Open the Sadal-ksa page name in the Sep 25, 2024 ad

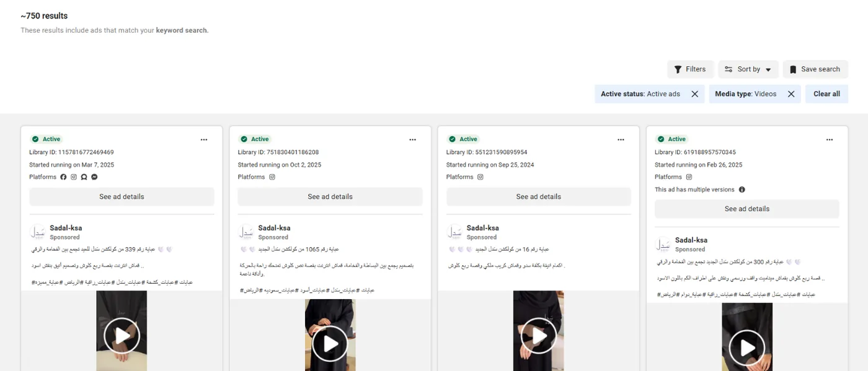point(482,228)
